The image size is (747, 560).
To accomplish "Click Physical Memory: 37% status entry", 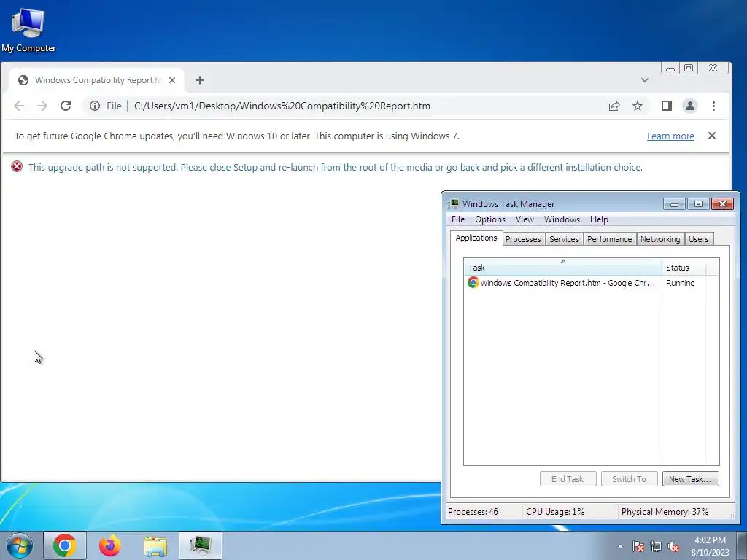I will (665, 512).
